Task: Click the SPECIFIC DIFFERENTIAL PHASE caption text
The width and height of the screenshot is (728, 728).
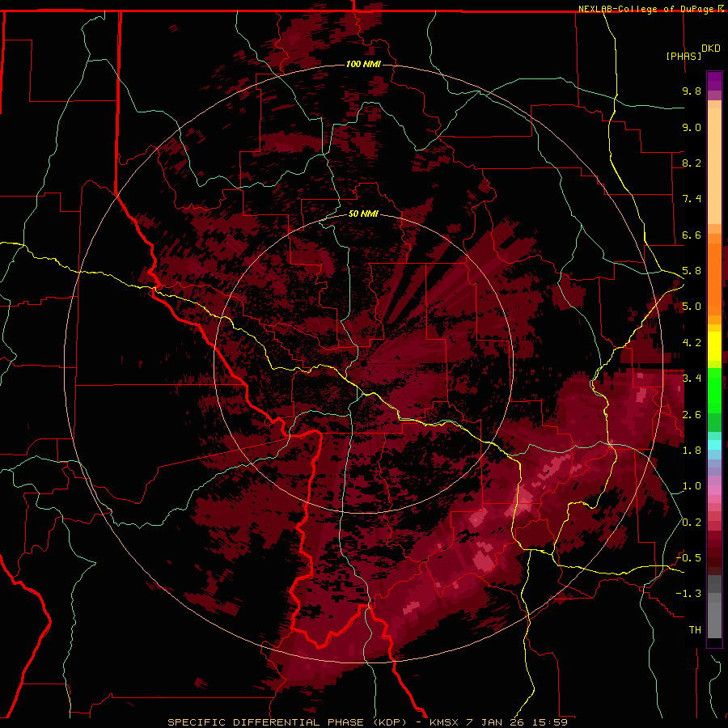Action: pos(266,722)
